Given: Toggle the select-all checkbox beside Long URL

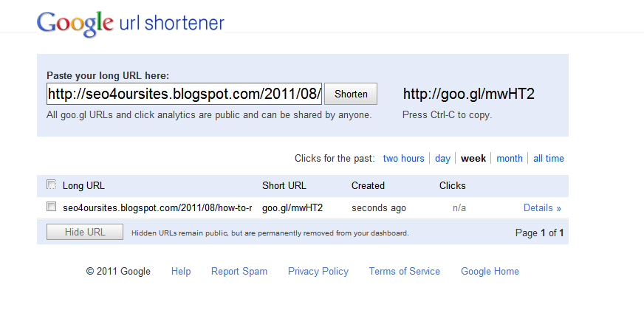Looking at the screenshot, I should [52, 185].
